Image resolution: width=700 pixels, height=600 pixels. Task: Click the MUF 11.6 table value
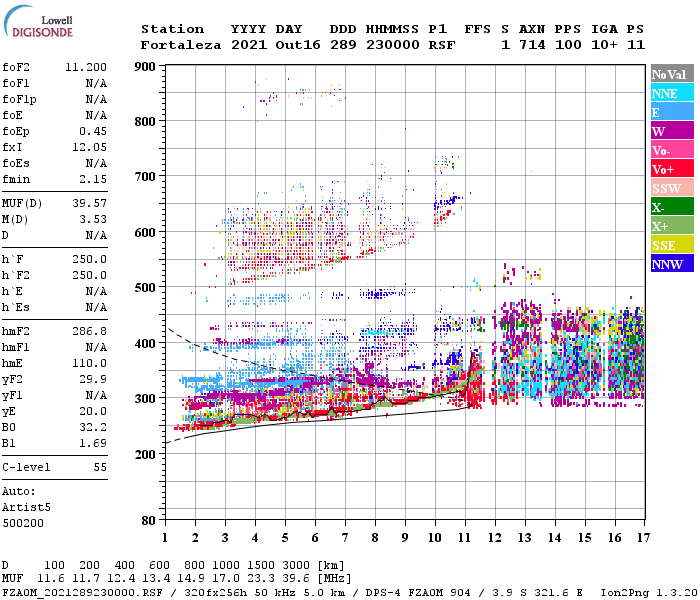(51, 579)
